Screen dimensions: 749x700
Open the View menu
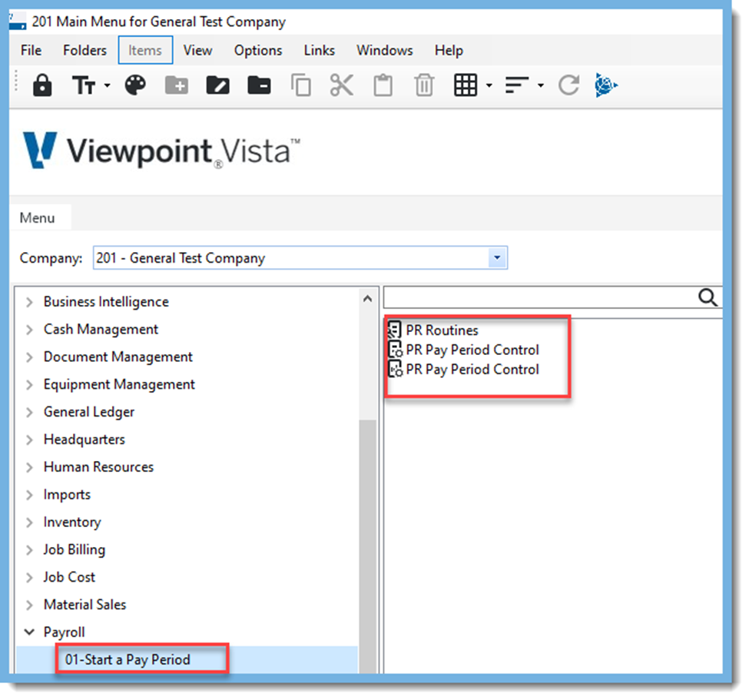[197, 50]
